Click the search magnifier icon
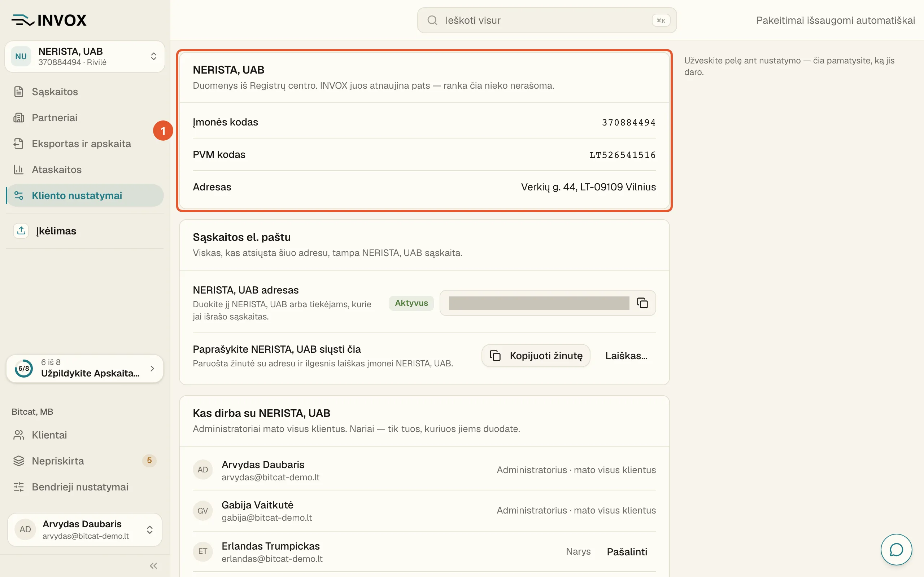The image size is (924, 577). (x=432, y=20)
